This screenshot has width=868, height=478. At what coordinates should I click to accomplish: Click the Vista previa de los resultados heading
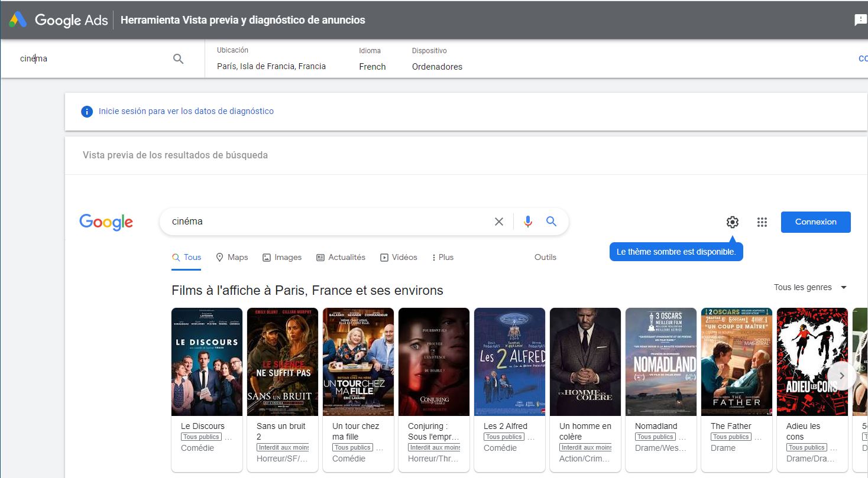click(176, 155)
